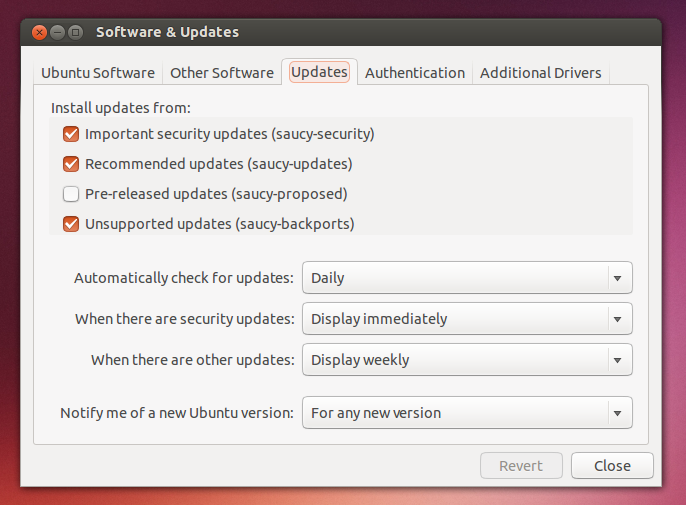Switch to Other Software tab
The width and height of the screenshot is (686, 505).
[x=222, y=73]
